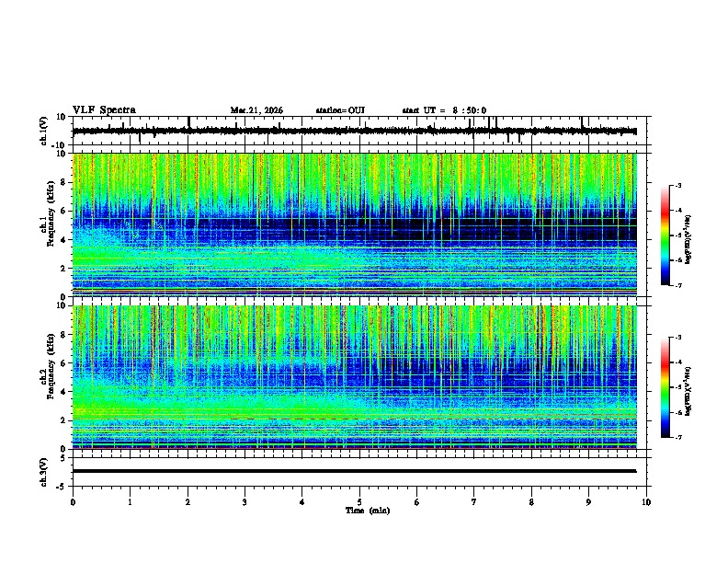Click time axis tick label 0

click(x=73, y=502)
